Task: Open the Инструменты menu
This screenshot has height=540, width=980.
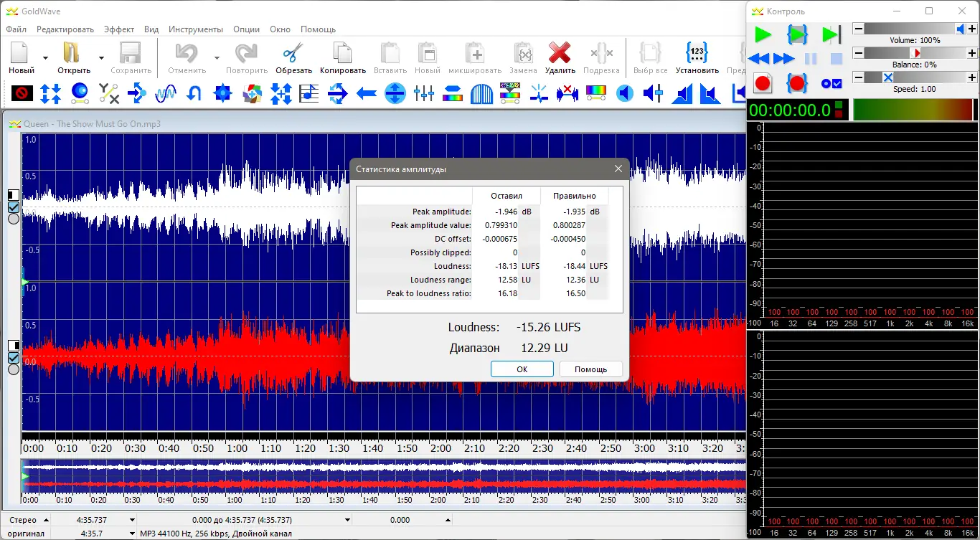Action: [x=196, y=29]
